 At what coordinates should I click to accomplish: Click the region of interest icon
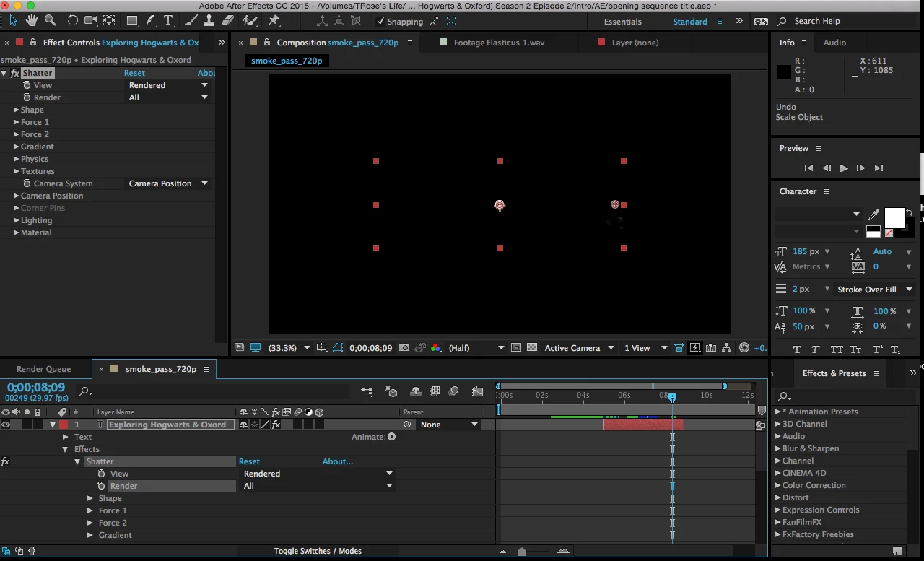coord(515,348)
